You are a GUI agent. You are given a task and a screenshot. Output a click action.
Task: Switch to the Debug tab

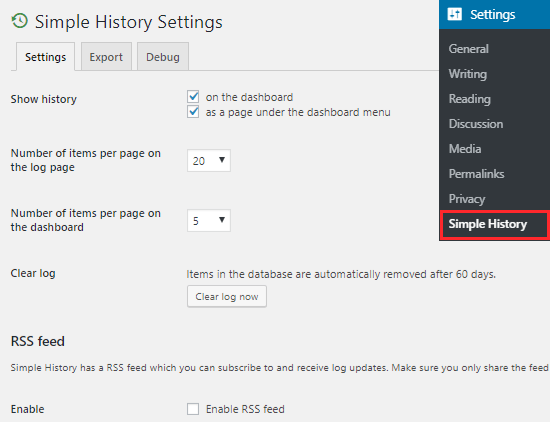[x=163, y=57]
